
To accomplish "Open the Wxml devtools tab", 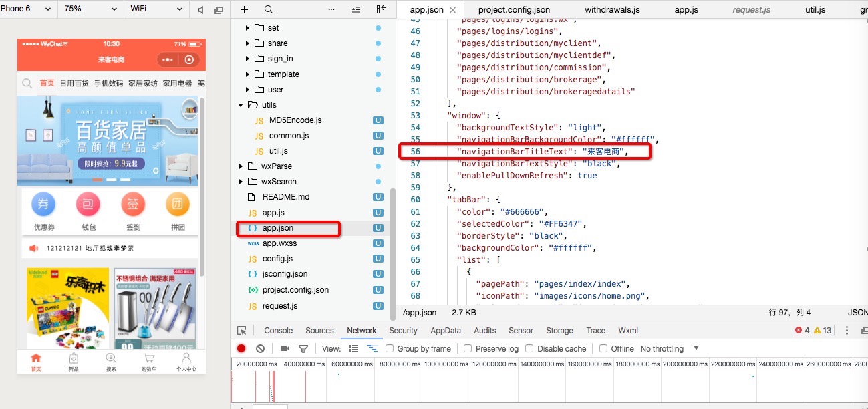I will coord(628,331).
